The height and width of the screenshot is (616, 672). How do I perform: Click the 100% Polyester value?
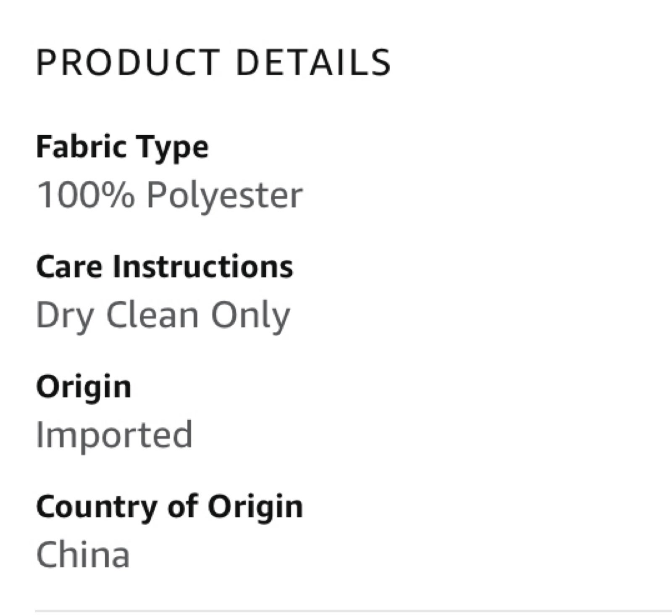[x=170, y=196]
